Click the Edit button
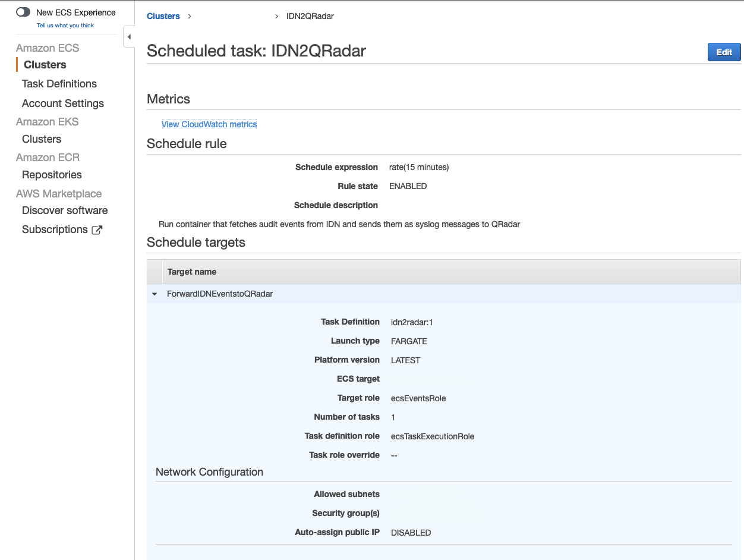The width and height of the screenshot is (744, 560). (724, 52)
